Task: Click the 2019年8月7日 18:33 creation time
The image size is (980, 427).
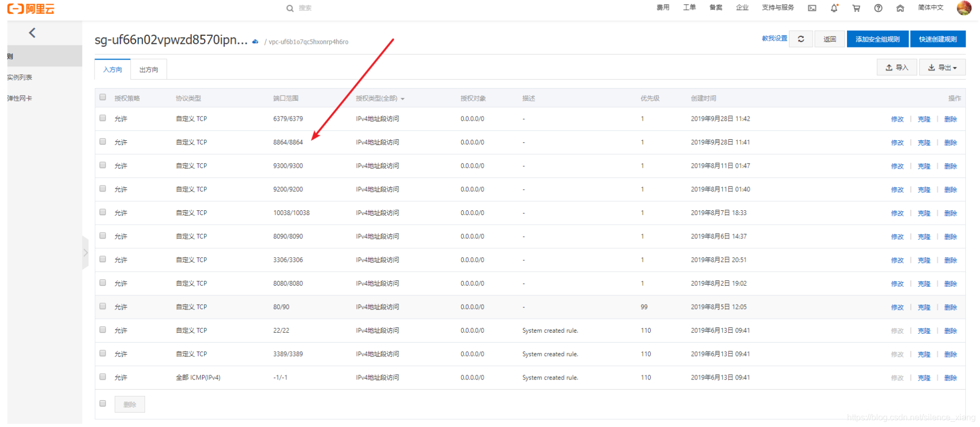Action: [719, 213]
